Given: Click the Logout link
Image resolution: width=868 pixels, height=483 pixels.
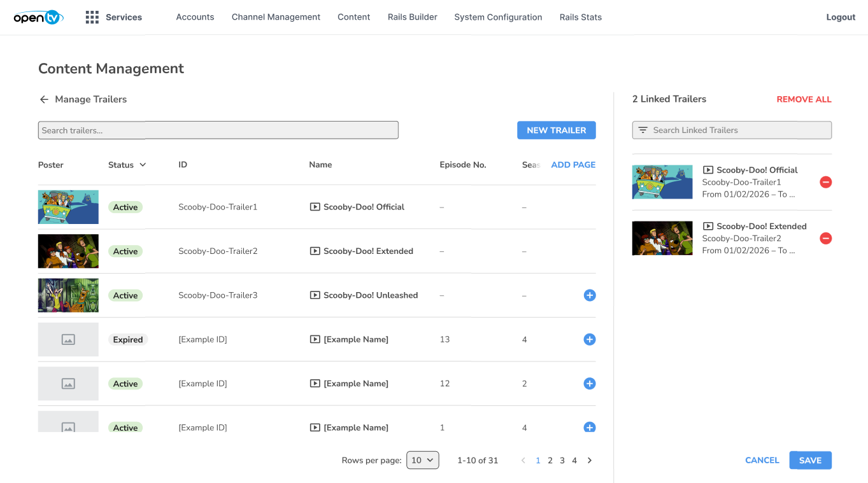Looking at the screenshot, I should click(841, 17).
